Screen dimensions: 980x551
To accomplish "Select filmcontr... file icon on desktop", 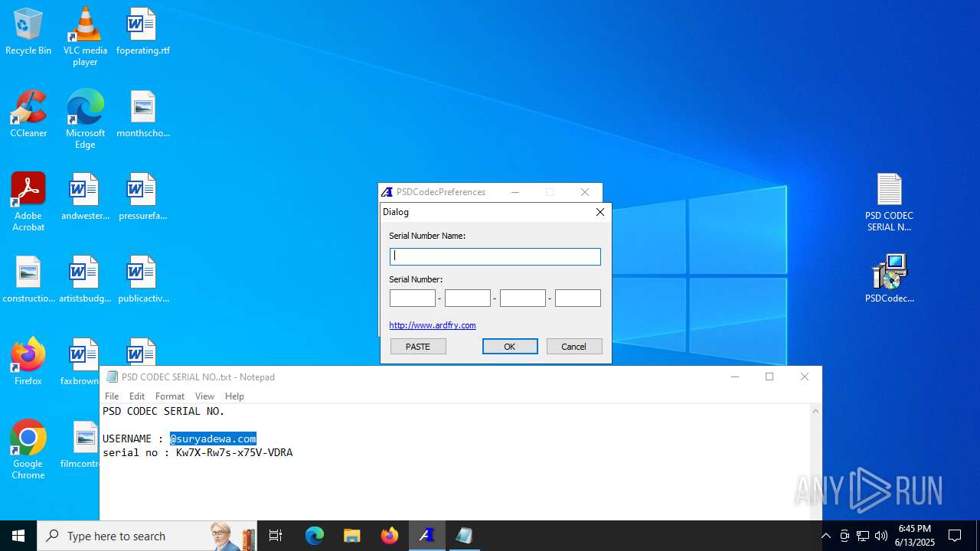I will [83, 445].
